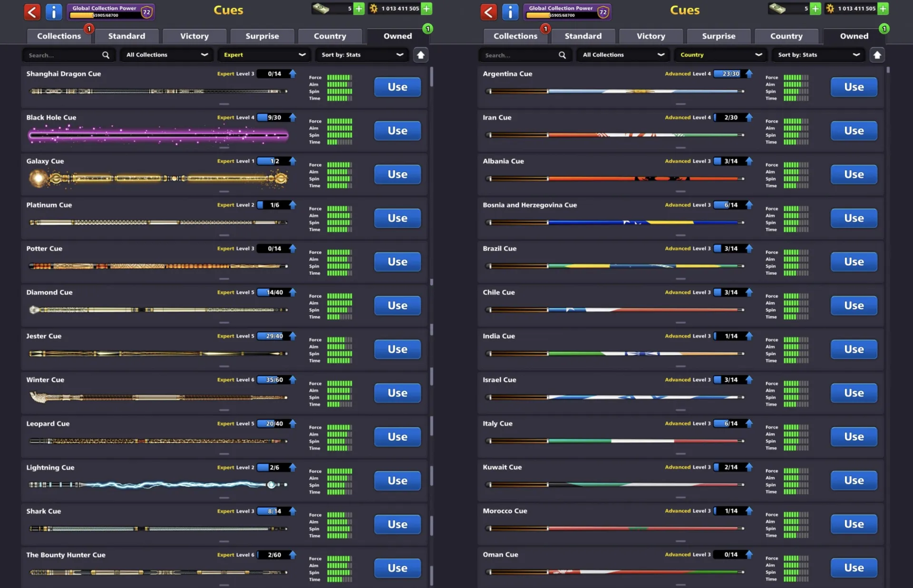The width and height of the screenshot is (913, 588).
Task: Click Global Collection Power bar in left panel
Action: tap(110, 11)
